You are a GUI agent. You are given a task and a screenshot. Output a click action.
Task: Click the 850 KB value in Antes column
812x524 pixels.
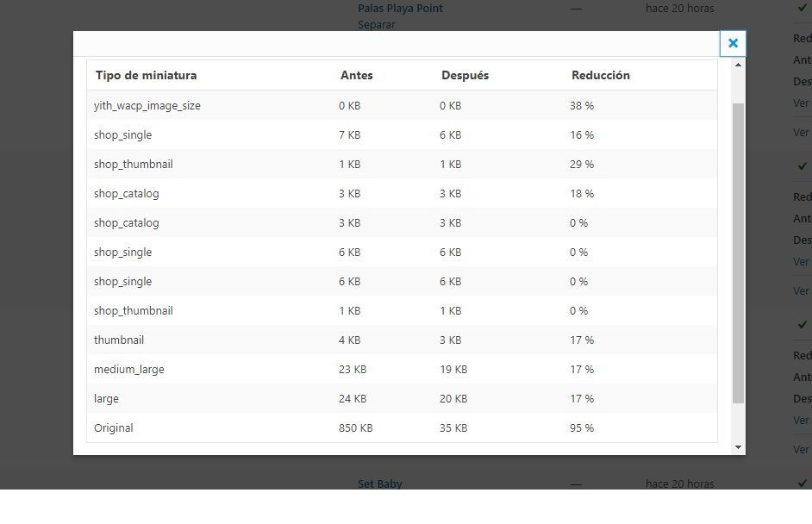tap(356, 428)
